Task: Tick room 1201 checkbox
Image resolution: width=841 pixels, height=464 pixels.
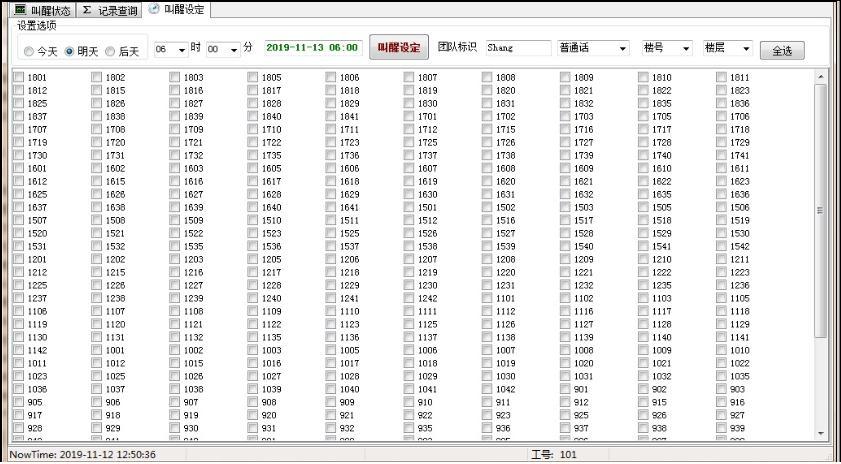Action: pos(19,259)
